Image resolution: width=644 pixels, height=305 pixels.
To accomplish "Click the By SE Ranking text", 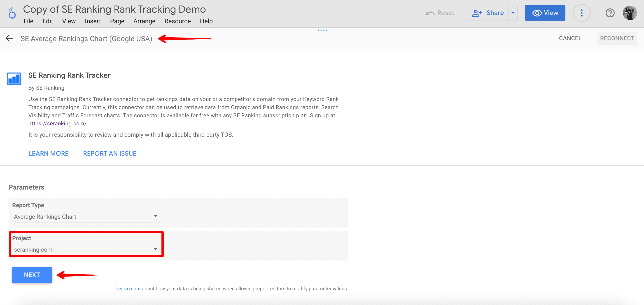I will click(x=46, y=88).
